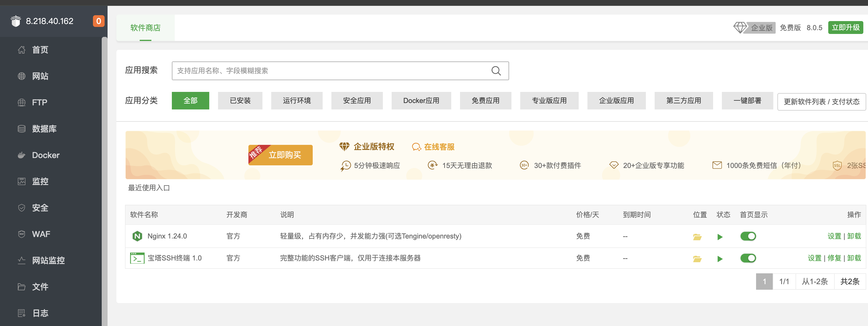Viewport: 868px width, 326px height.
Task: Click the 价格/天 column header
Action: point(587,215)
